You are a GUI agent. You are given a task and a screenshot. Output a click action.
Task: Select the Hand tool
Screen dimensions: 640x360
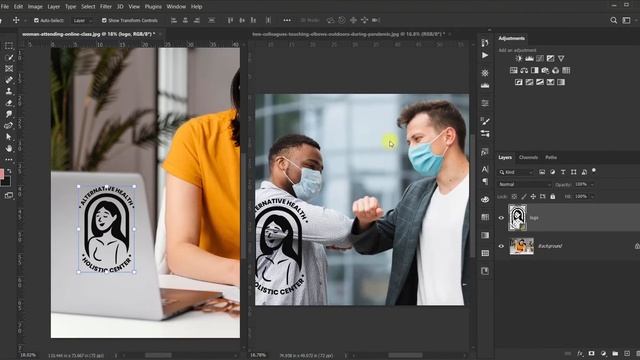(x=9, y=148)
